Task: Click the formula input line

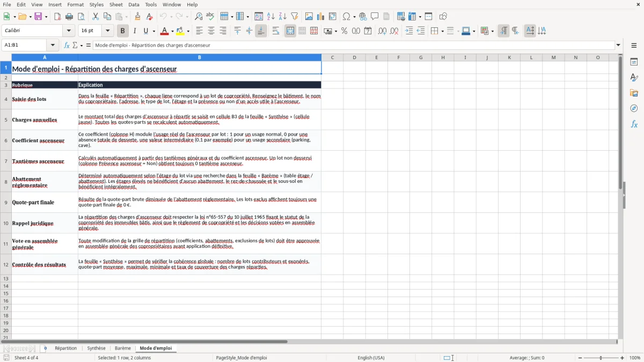Action: click(x=354, y=45)
